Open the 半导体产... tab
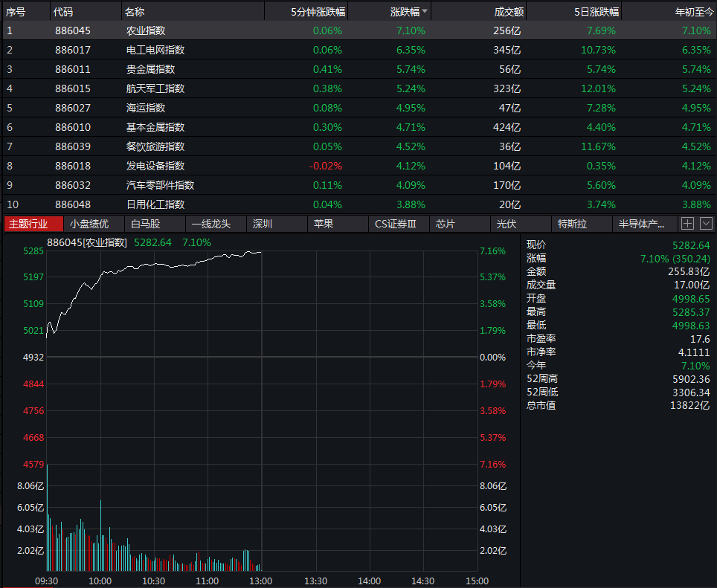The image size is (717, 588). point(645,224)
